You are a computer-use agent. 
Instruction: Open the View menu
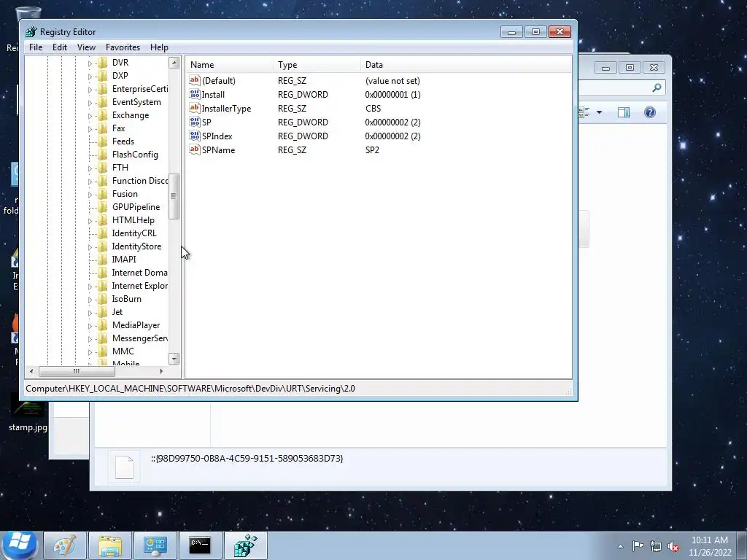(x=86, y=47)
